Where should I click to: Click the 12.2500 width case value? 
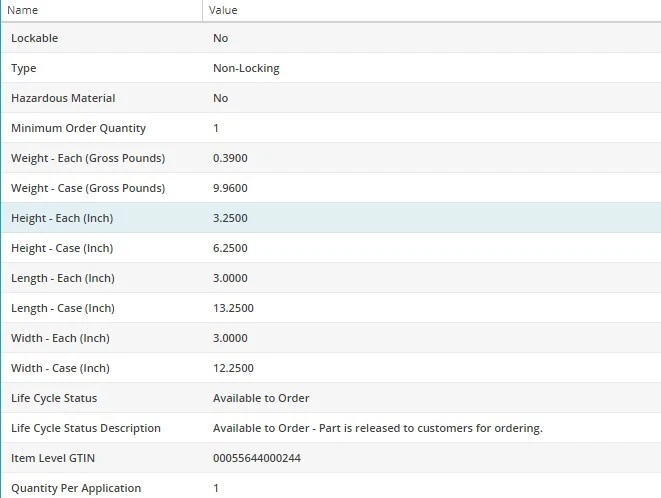coord(233,368)
